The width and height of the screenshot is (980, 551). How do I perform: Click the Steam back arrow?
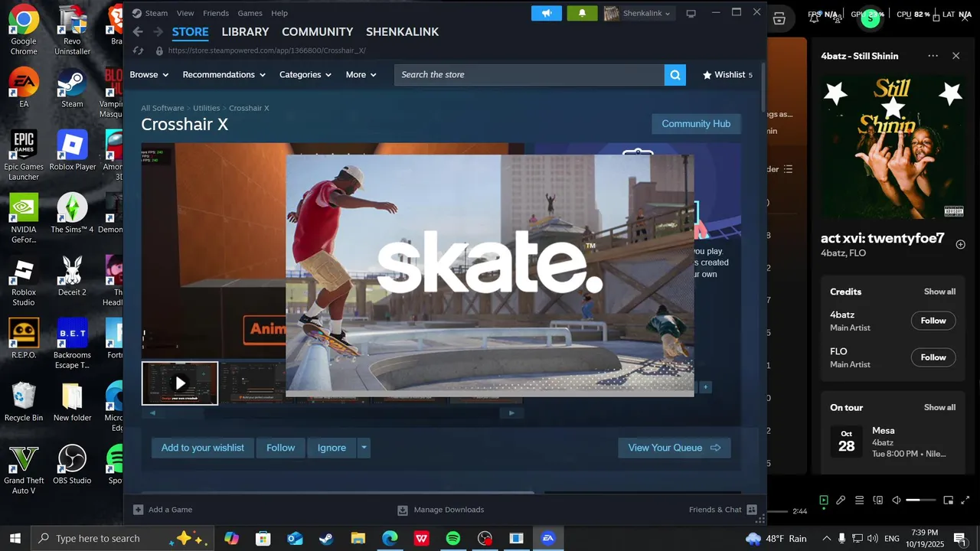point(138,31)
